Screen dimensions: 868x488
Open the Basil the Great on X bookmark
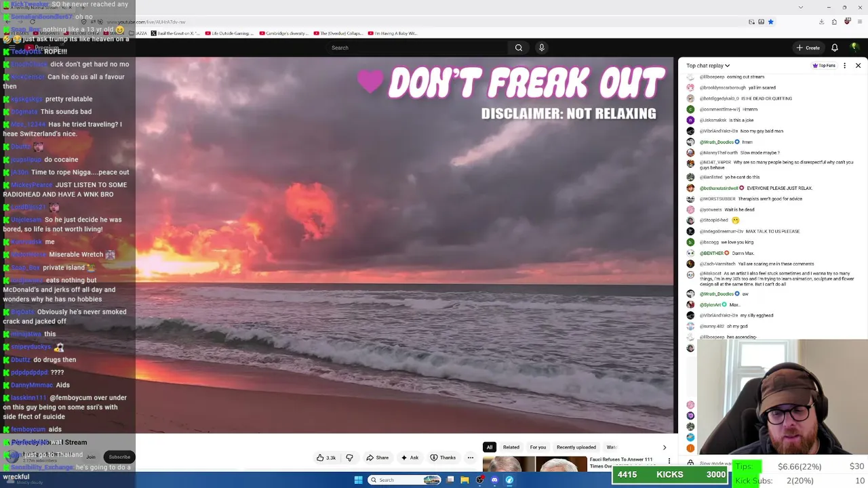(x=175, y=33)
